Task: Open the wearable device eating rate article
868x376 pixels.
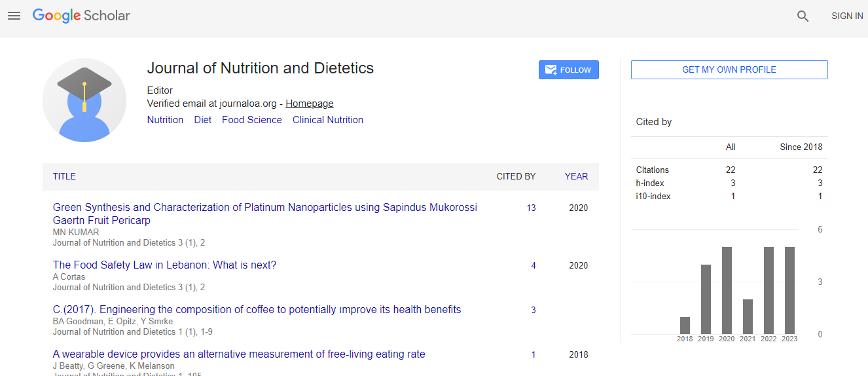Action: coord(239,354)
